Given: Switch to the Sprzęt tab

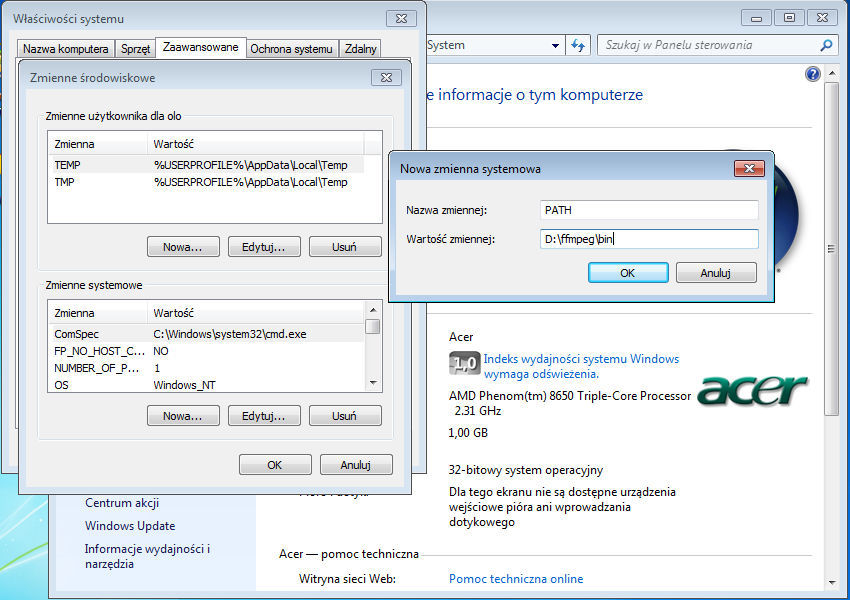Looking at the screenshot, I should pyautogui.click(x=135, y=49).
